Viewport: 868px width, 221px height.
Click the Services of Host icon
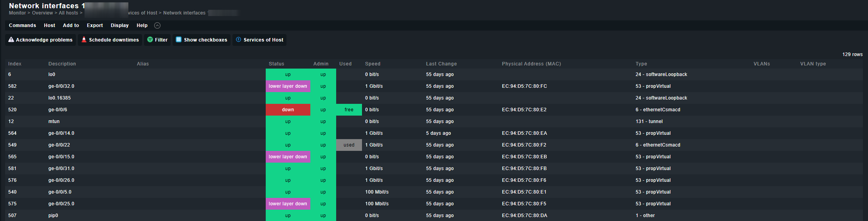click(x=238, y=40)
